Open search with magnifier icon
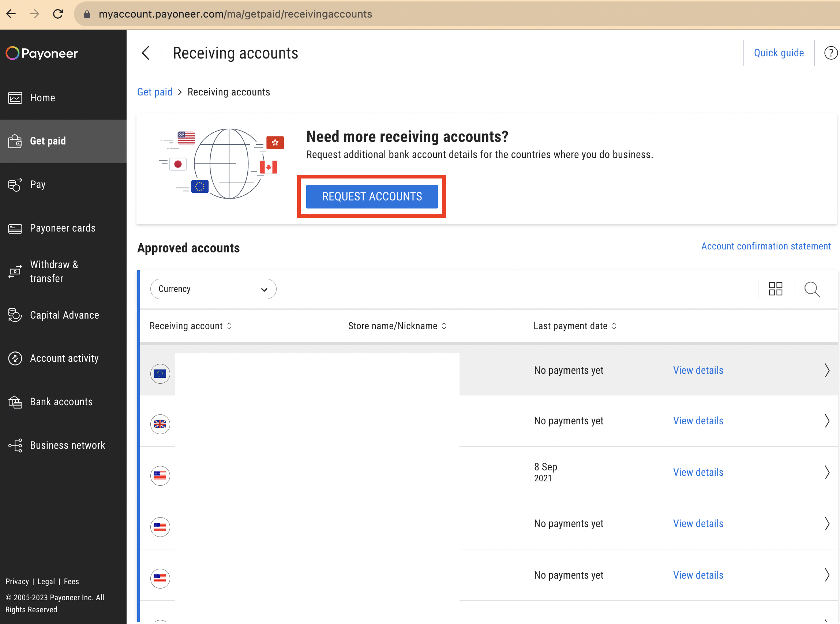Image resolution: width=840 pixels, height=624 pixels. tap(812, 289)
